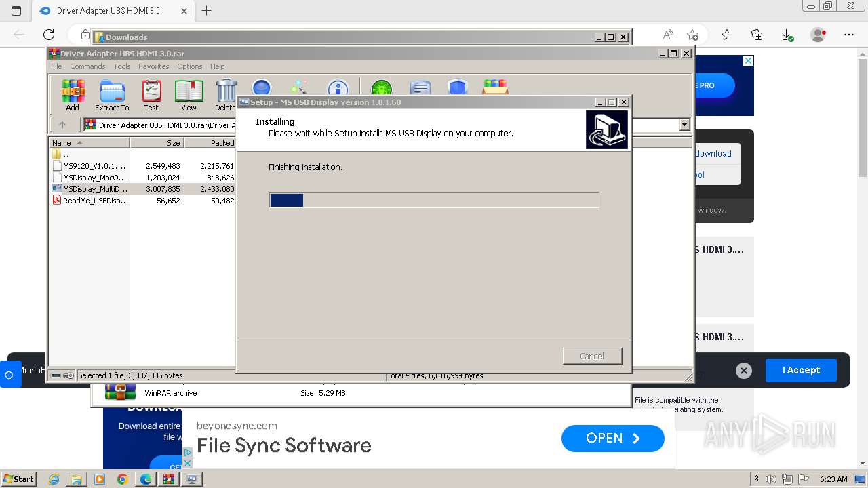The width and height of the screenshot is (868, 488).
Task: Click the blue Protect shield icon in WinRAR
Action: 458,89
